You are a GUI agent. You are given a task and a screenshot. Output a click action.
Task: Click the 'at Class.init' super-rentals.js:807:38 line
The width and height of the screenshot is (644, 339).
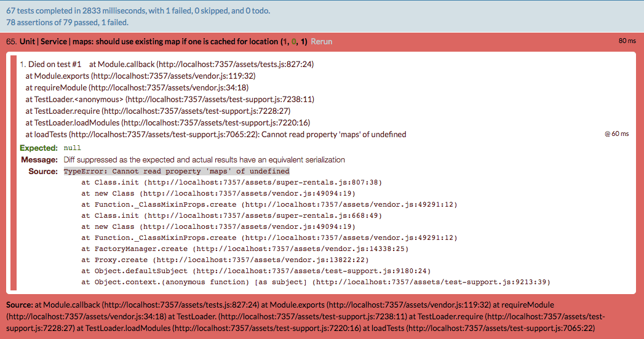[x=232, y=182]
